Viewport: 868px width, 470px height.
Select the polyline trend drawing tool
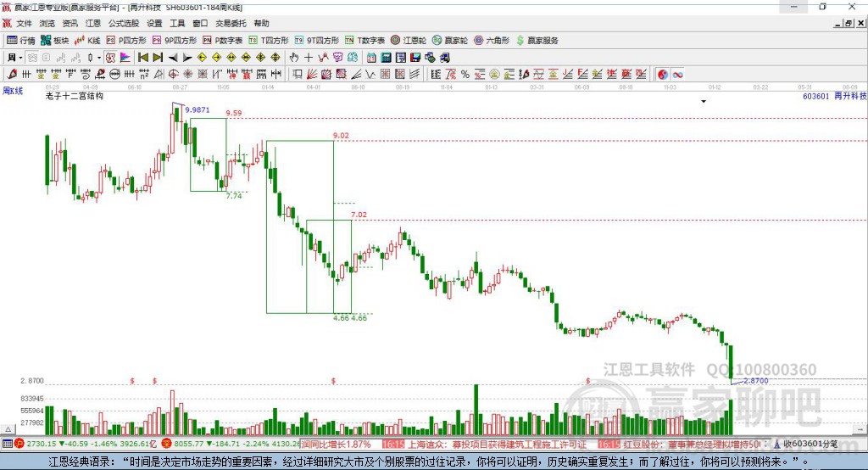[x=323, y=58]
